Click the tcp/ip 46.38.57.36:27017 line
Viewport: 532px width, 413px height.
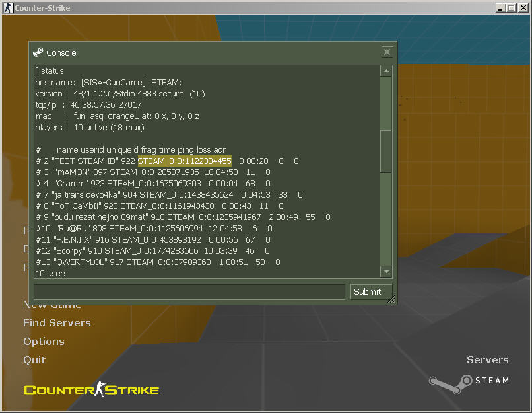pos(88,104)
